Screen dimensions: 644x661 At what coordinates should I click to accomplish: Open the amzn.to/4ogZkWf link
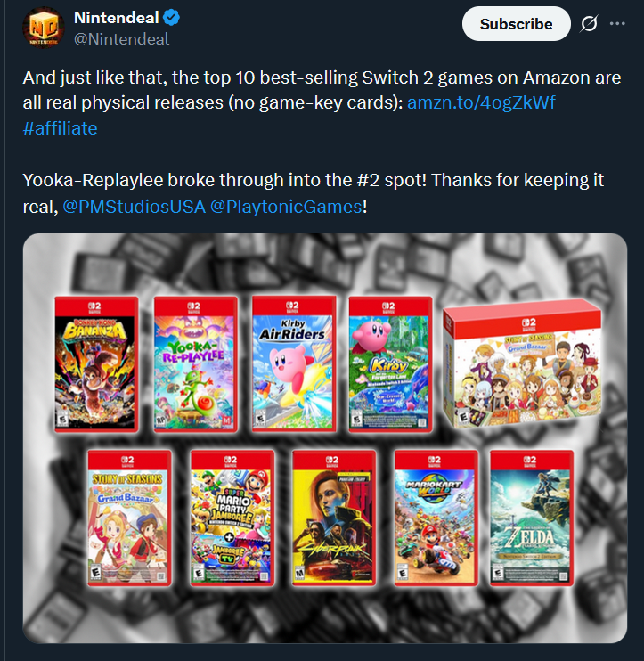click(x=481, y=102)
